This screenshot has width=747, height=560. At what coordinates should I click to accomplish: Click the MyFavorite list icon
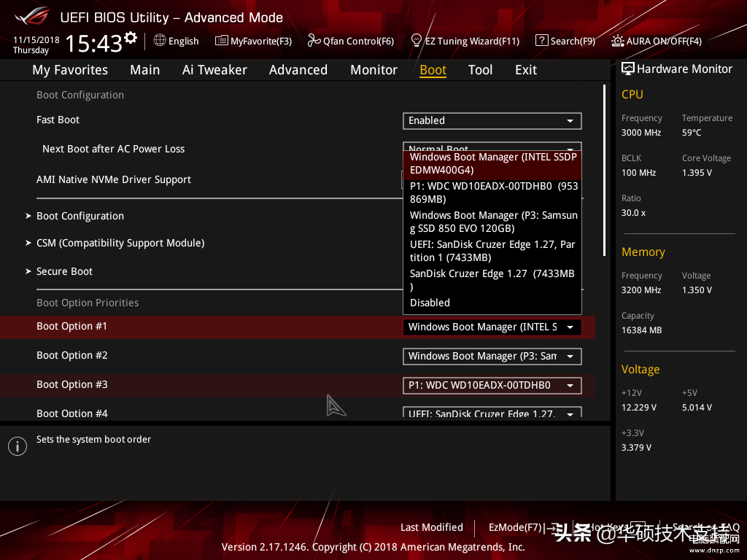tap(222, 41)
